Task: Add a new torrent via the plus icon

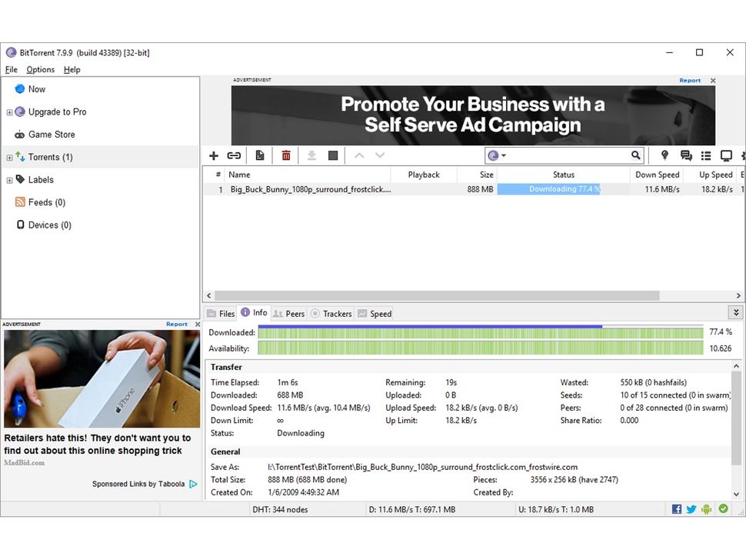Action: point(214,155)
